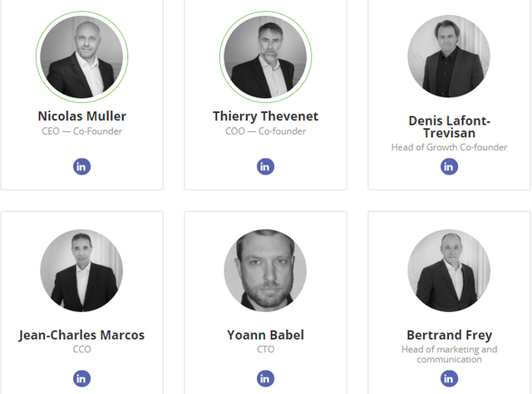Open the LinkedIn icon under Jean-Charles Marcos
Viewport: 532px width, 394px height.
[x=81, y=379]
